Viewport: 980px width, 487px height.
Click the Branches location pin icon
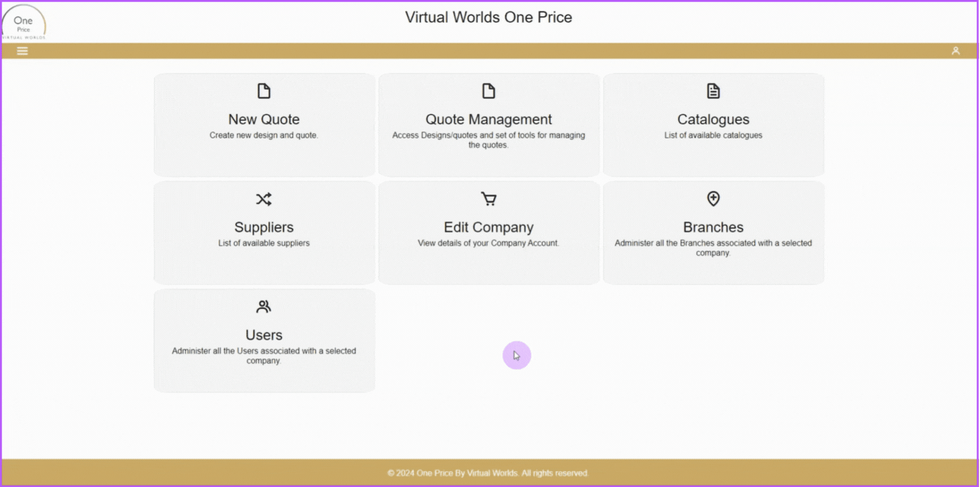tap(713, 199)
